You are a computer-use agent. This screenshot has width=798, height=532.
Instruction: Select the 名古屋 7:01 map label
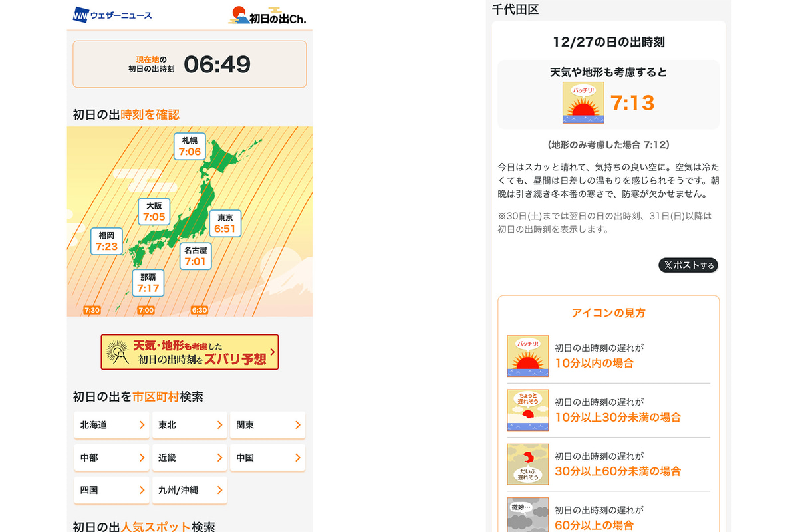[196, 256]
